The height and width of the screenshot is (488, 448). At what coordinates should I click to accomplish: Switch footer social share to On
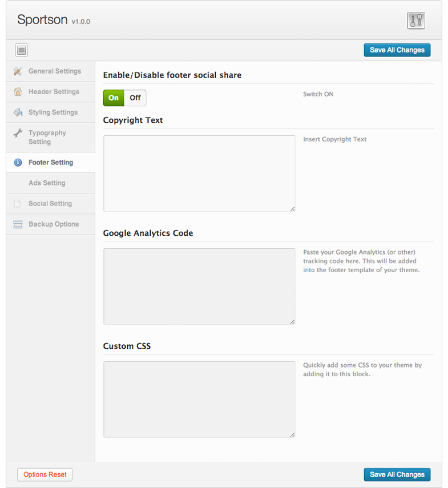[114, 98]
